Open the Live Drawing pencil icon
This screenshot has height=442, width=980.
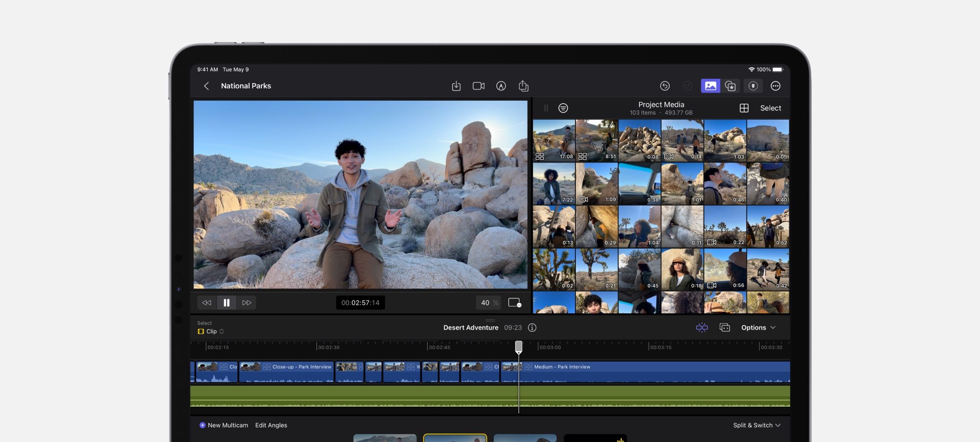501,86
